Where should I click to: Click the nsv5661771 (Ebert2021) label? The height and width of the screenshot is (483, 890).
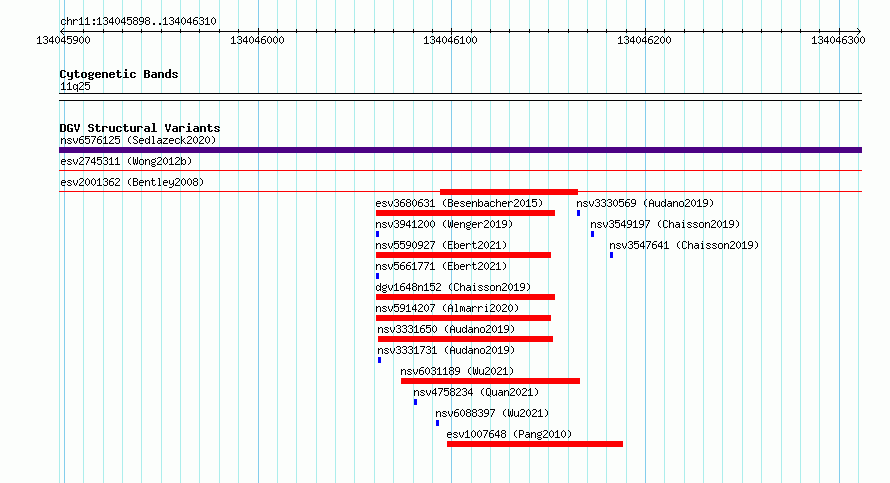click(441, 266)
